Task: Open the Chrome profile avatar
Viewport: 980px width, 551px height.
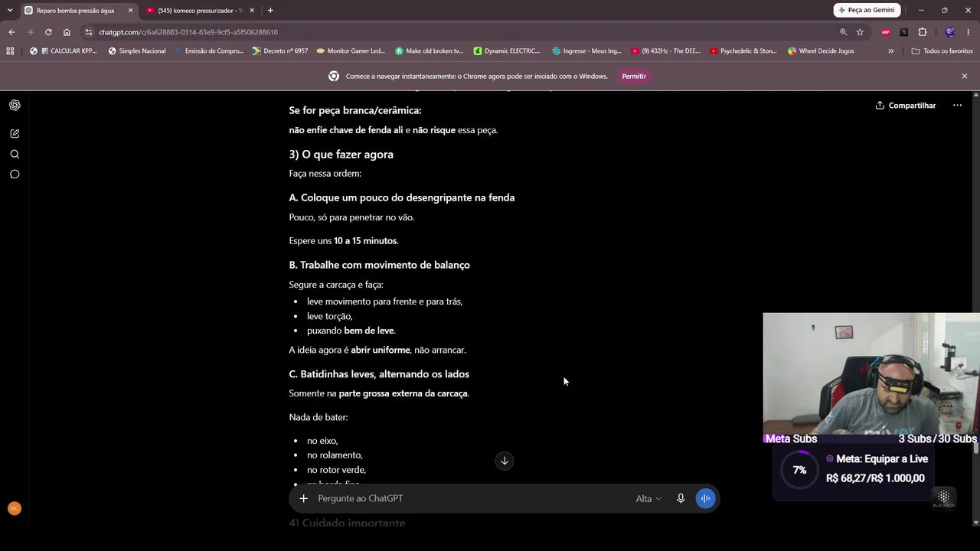Action: [950, 32]
